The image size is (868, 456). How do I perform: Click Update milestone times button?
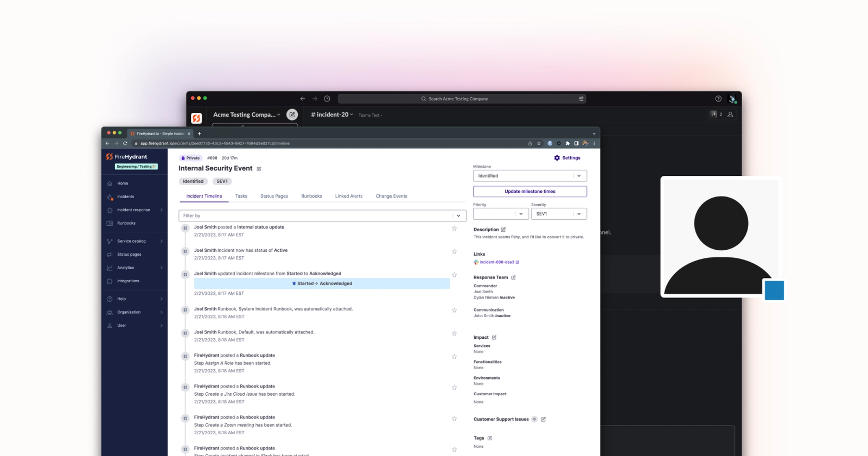tap(529, 192)
